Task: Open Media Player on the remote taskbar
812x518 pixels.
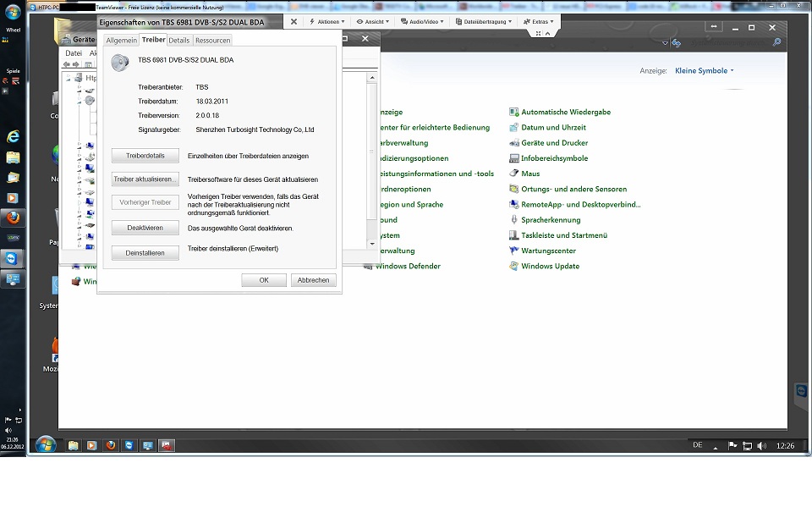Action: click(91, 445)
